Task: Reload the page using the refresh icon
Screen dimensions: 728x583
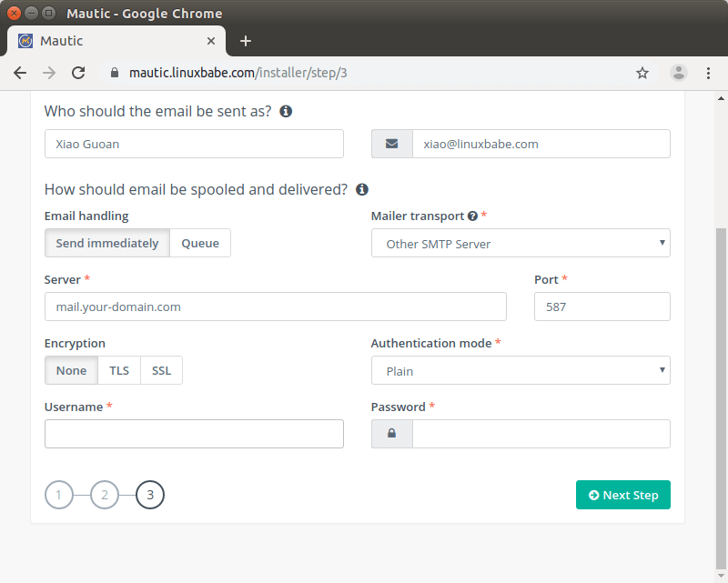Action: pyautogui.click(x=78, y=73)
